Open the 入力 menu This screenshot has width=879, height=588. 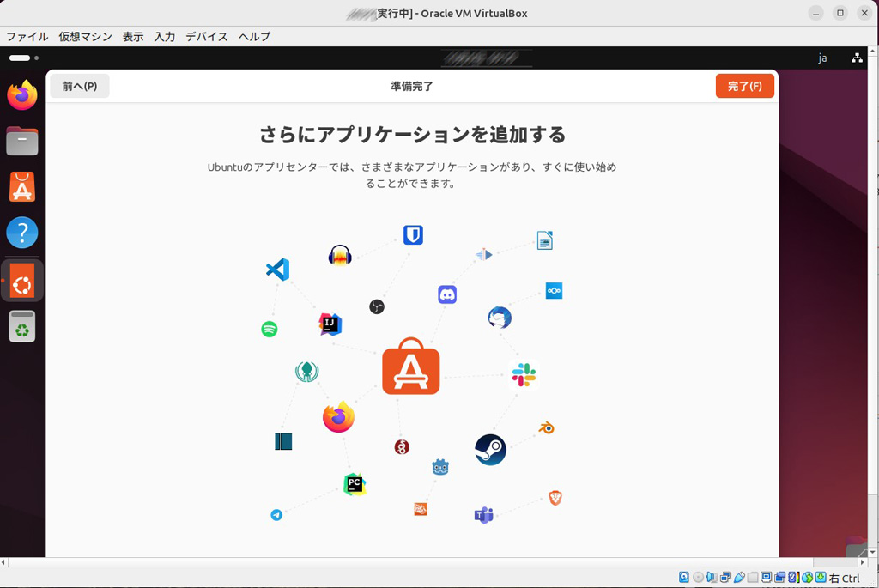pyautogui.click(x=164, y=36)
